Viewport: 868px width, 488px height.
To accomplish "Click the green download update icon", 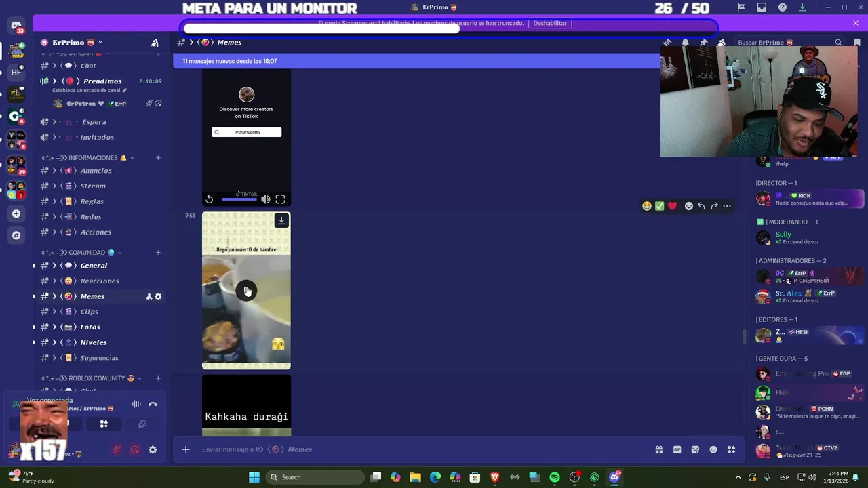I will tap(802, 7).
